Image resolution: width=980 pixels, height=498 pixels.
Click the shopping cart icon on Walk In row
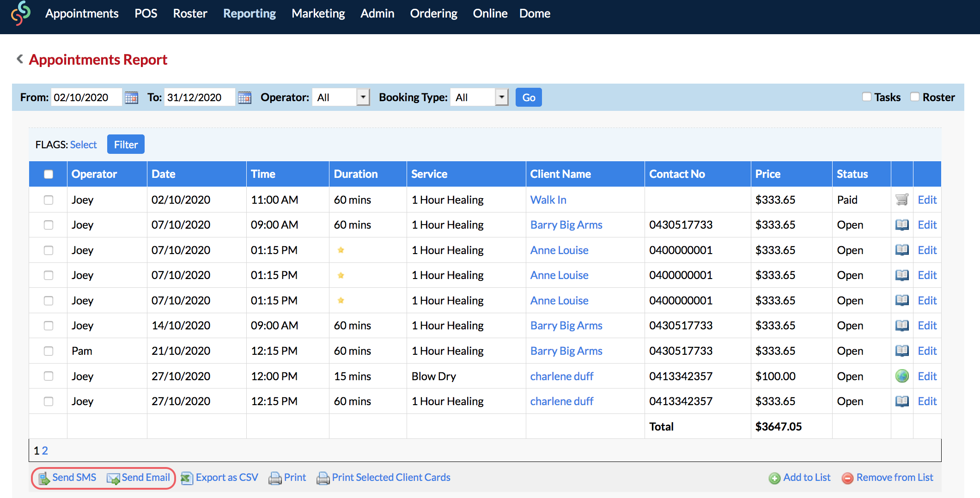(901, 200)
